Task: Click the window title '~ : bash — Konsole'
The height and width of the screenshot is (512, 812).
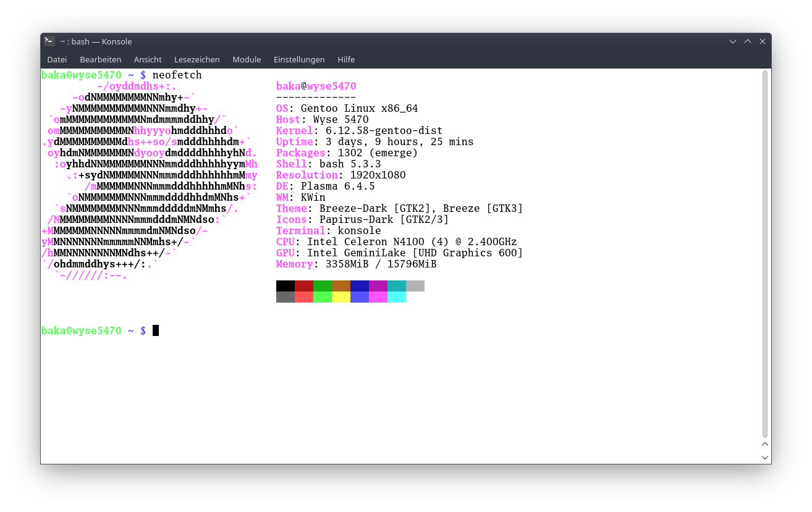Action: click(x=96, y=41)
